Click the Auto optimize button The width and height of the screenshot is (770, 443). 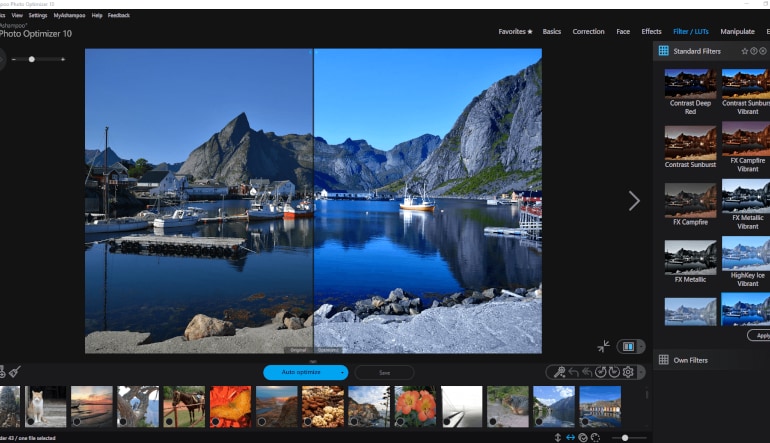coord(301,372)
